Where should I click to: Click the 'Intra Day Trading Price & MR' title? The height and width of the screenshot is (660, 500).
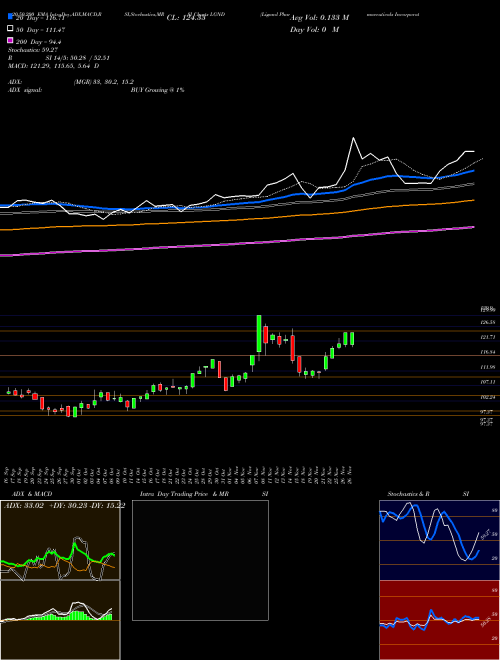click(x=184, y=494)
